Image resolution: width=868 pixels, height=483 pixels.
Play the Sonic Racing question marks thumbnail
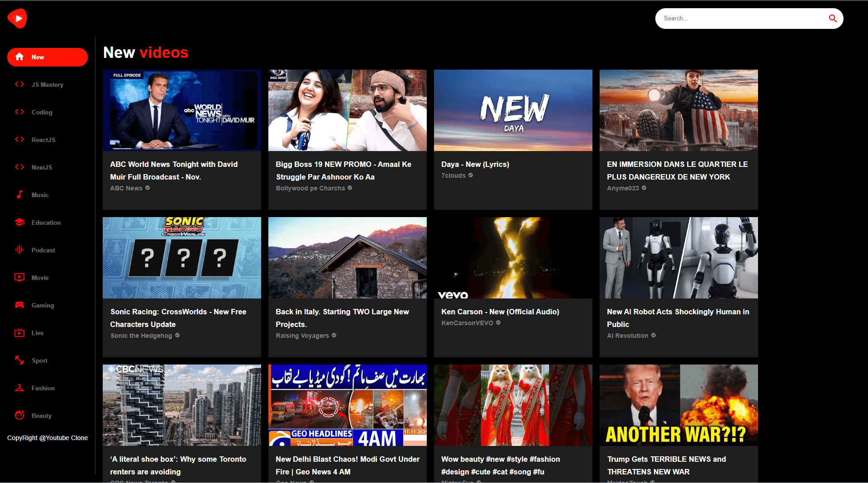click(x=182, y=258)
